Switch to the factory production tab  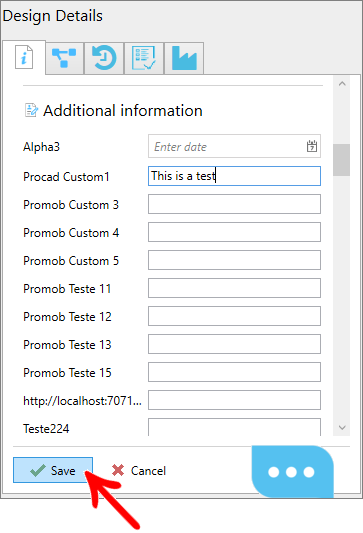click(184, 58)
